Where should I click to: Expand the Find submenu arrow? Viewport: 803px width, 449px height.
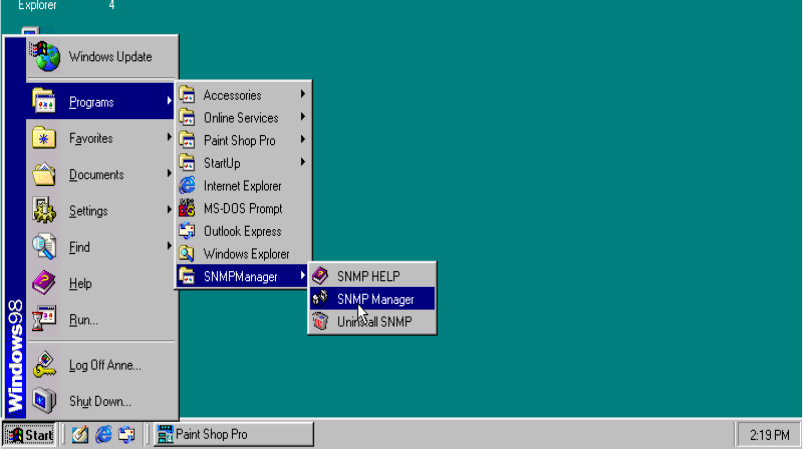pyautogui.click(x=169, y=246)
